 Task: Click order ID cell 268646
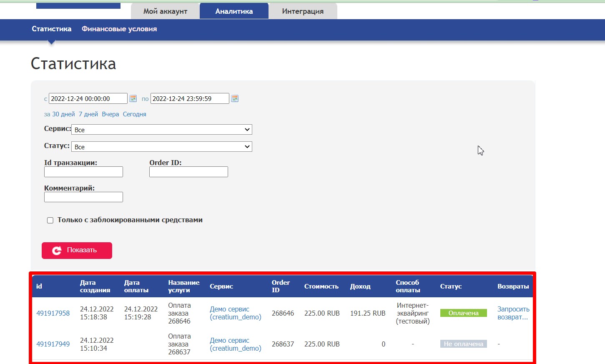[283, 313]
